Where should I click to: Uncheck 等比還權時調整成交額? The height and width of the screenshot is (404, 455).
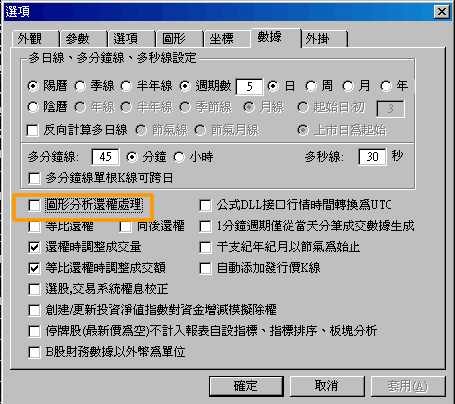pos(34,268)
